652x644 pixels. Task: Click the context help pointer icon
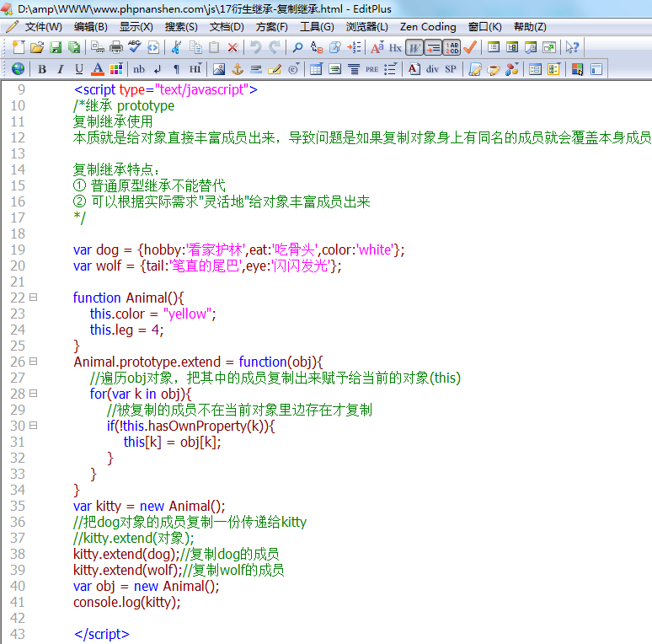pos(572,47)
